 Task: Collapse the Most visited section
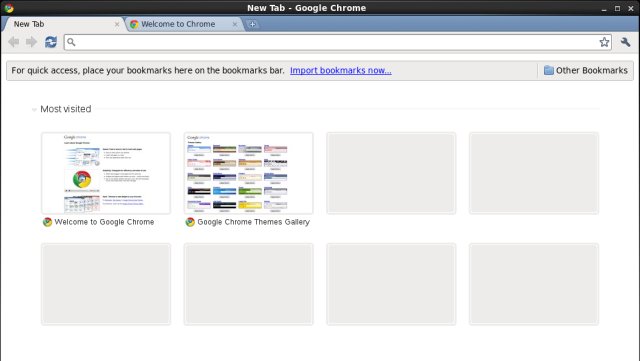[34, 109]
